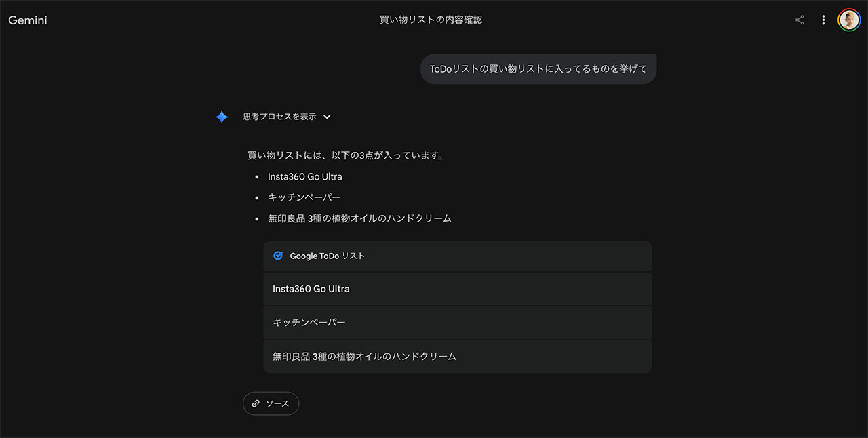
Task: Click the Insta360 Go Ultra bullet list text
Action: coord(304,176)
